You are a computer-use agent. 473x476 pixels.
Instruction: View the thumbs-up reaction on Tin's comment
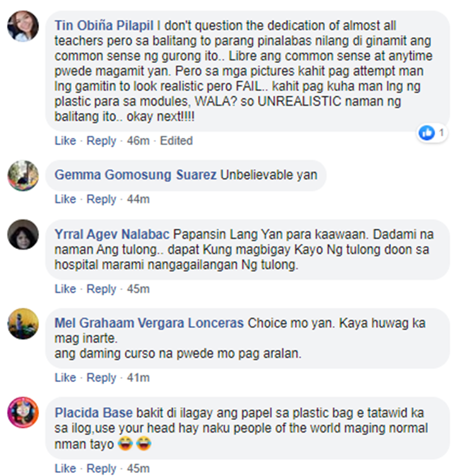(432, 132)
